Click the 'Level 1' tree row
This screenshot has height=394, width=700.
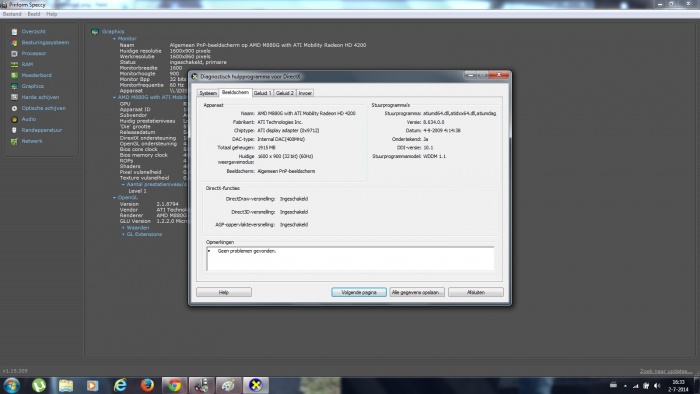pos(138,191)
